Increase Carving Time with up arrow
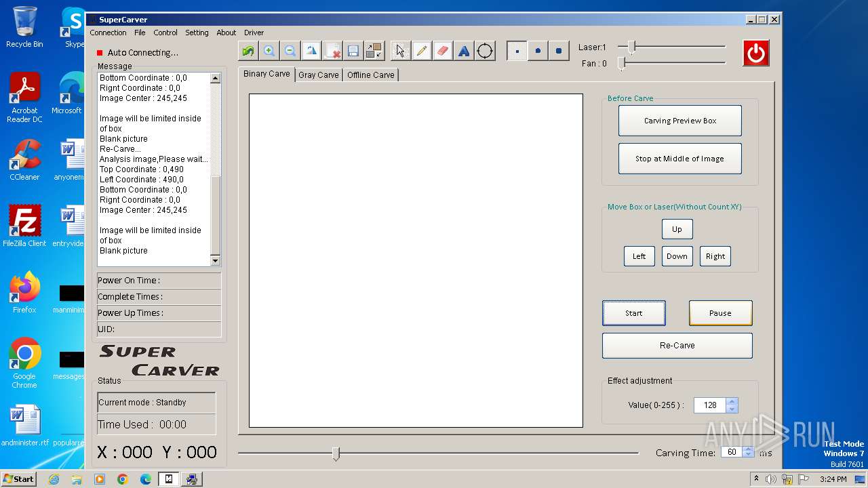Viewport: 868px width, 488px height. click(x=748, y=449)
